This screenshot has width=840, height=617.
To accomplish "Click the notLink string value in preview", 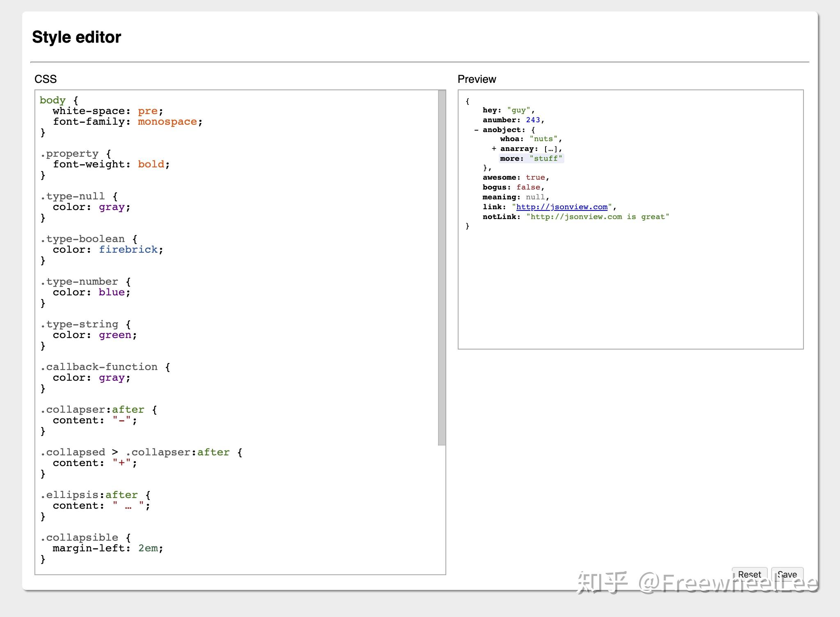I will click(x=597, y=217).
